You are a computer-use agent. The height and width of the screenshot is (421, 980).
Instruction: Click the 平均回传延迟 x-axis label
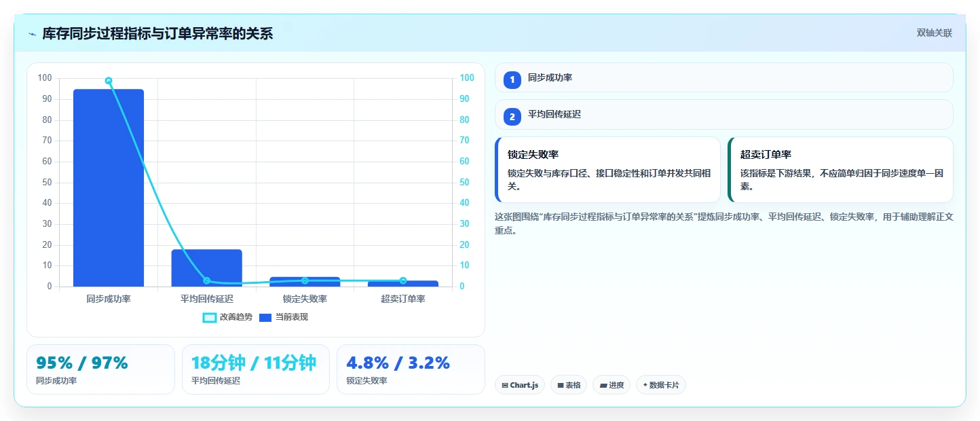[x=206, y=299]
